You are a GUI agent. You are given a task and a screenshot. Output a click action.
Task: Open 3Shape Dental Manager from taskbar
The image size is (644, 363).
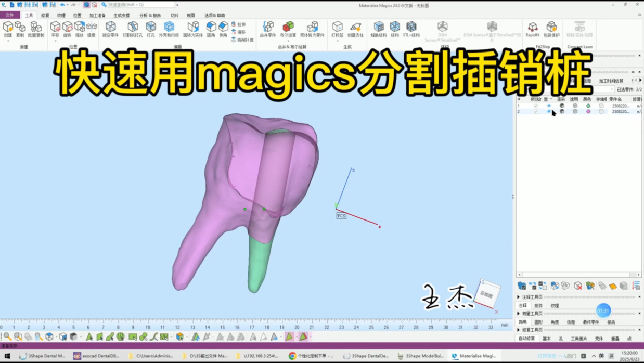coord(42,356)
